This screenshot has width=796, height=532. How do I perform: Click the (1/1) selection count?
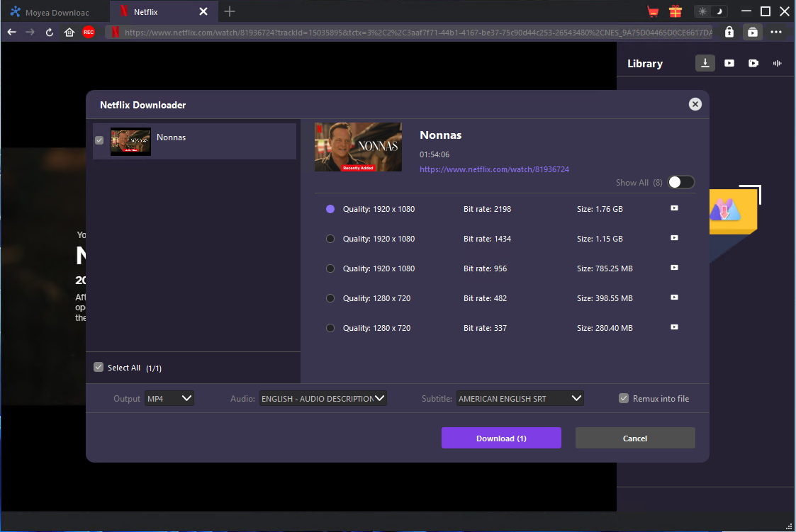(x=154, y=368)
